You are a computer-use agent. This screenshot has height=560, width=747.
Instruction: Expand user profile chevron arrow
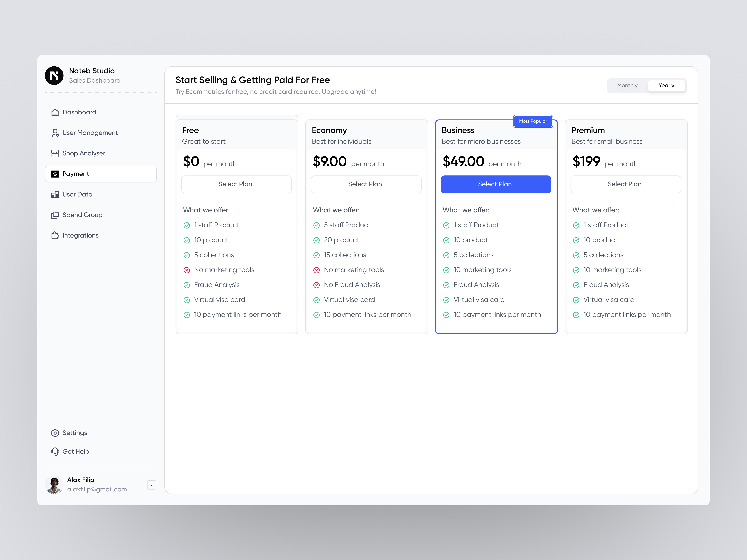click(x=152, y=485)
